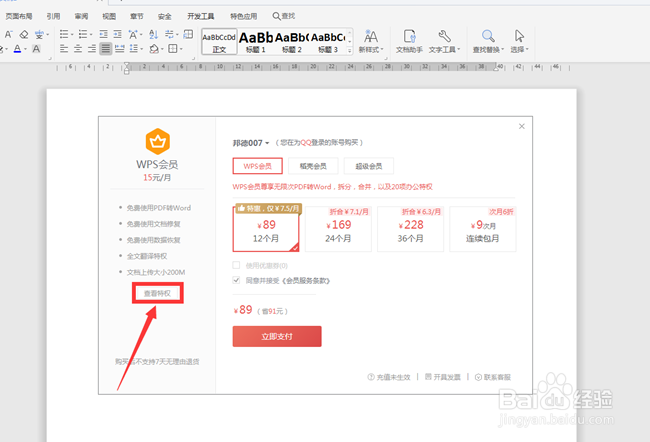The width and height of the screenshot is (650, 442).
Task: Click the distributed alignment icon
Action: (x=120, y=49)
